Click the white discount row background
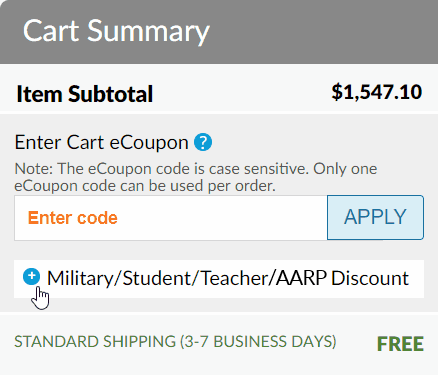Viewport: 438px width, 375px height. point(219,279)
